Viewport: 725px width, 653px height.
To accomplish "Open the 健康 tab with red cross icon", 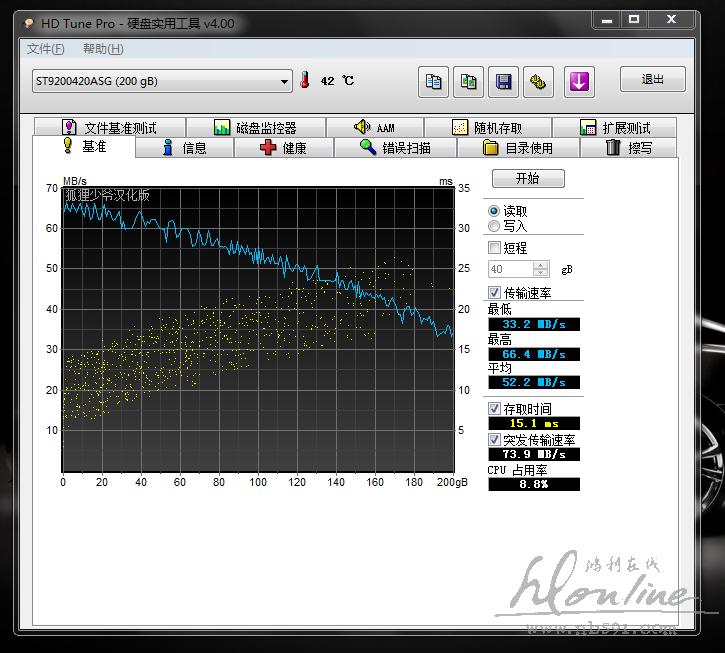I will tap(282, 148).
